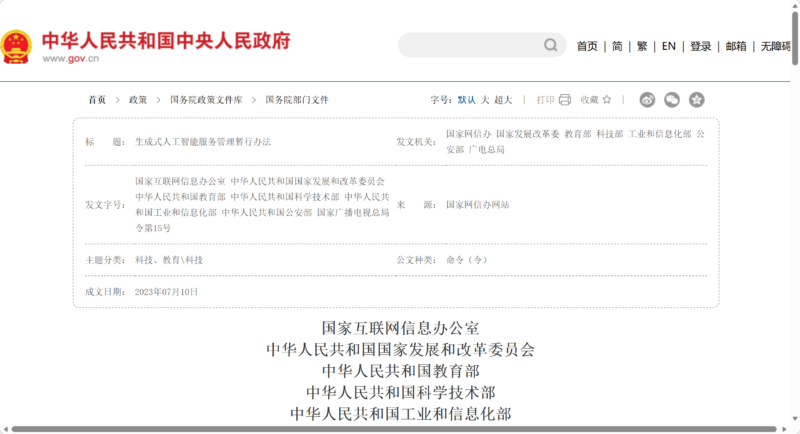The width and height of the screenshot is (800, 434).
Task: Click the scroll right arrow
Action: (784, 429)
